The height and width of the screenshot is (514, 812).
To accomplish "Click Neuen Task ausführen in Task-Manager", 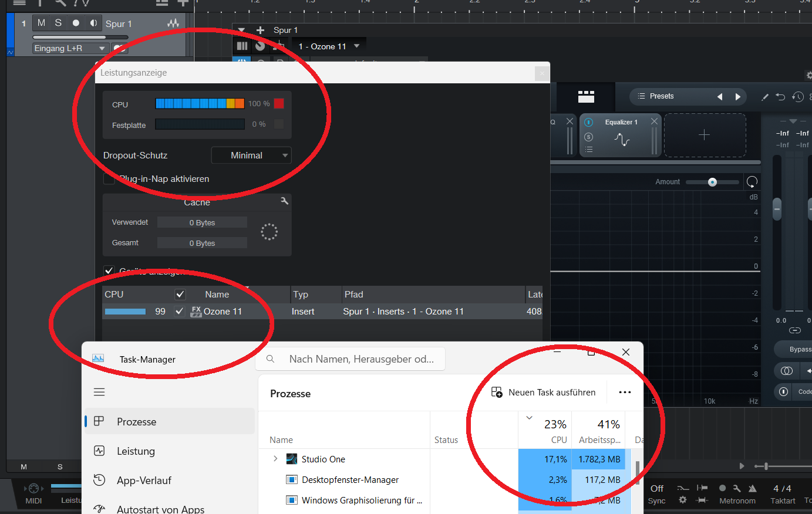I will [543, 393].
